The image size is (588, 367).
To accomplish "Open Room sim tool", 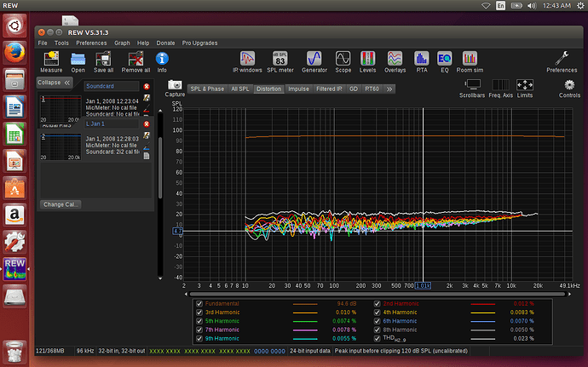I will click(x=470, y=62).
